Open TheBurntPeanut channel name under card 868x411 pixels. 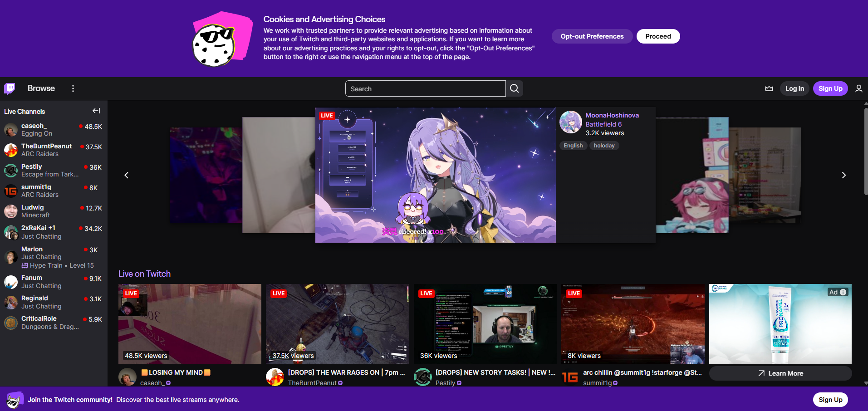(x=312, y=383)
